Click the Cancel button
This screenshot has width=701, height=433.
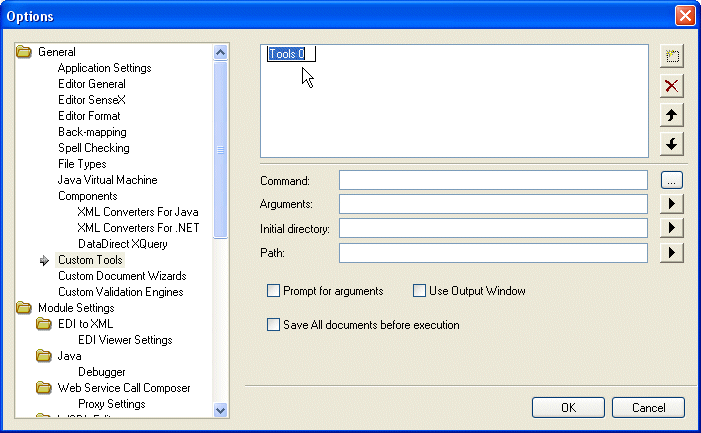click(647, 408)
